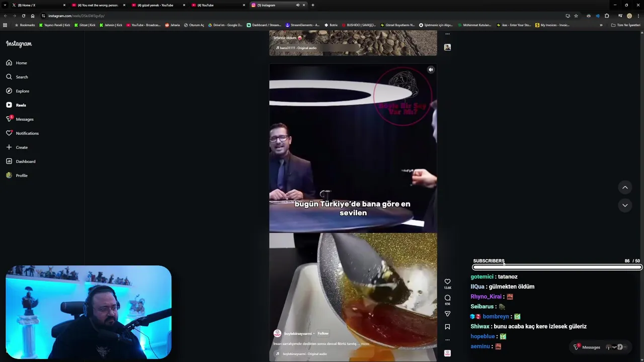The width and height of the screenshot is (644, 362).
Task: Toggle reel sound with the speaker icon
Action: [431, 70]
